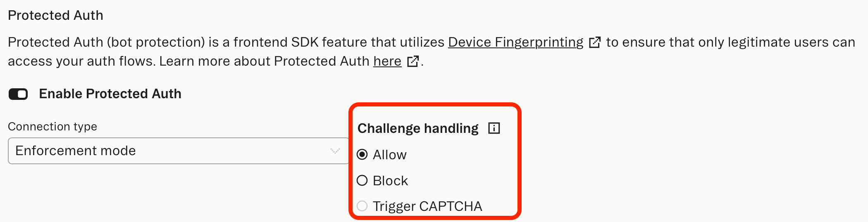Click the "Challenge handling" heading
The width and height of the screenshot is (868, 222).
pyautogui.click(x=418, y=128)
